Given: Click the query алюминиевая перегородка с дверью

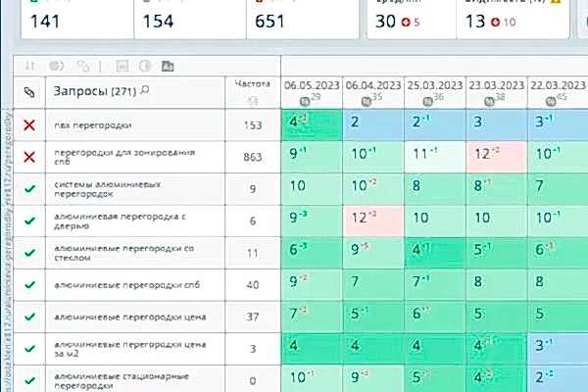Looking at the screenshot, I should [x=120, y=220].
